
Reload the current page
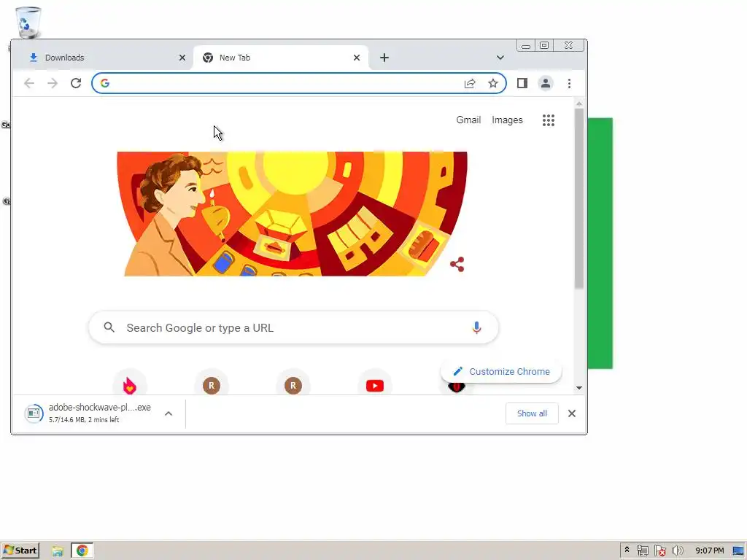click(x=76, y=83)
